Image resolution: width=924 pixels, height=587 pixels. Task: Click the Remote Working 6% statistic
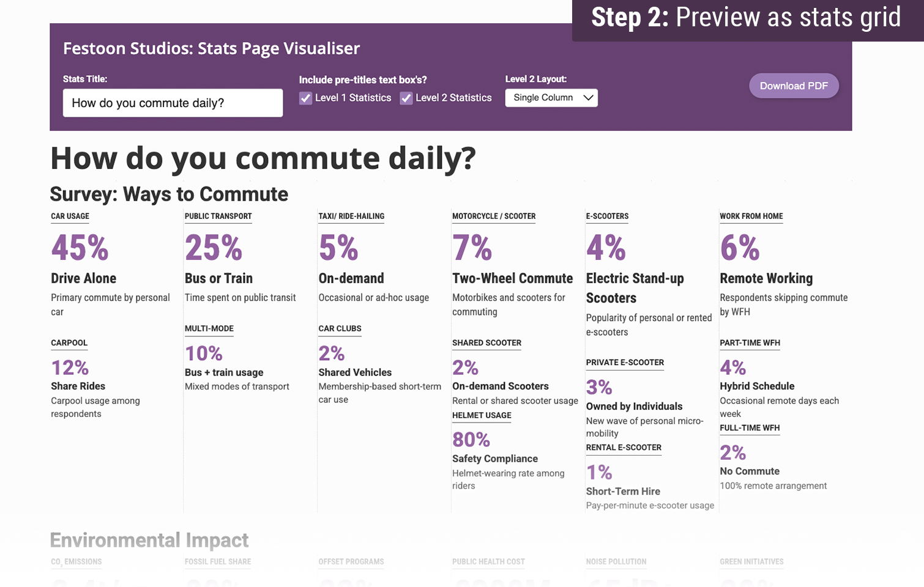tap(740, 248)
